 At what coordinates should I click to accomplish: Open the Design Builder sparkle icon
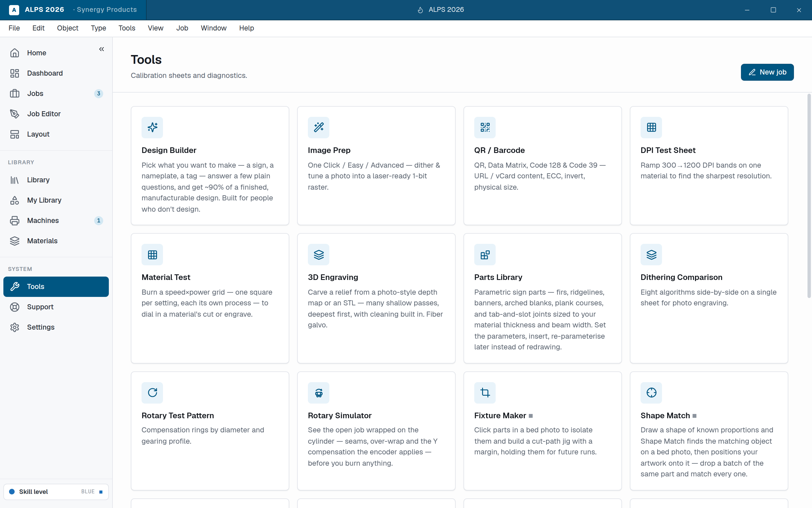click(x=152, y=127)
